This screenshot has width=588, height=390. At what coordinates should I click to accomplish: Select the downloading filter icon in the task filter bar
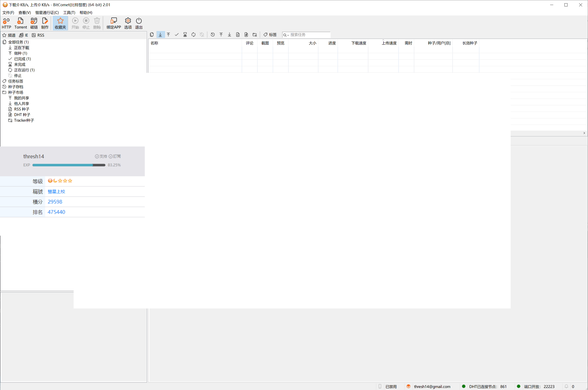point(160,35)
